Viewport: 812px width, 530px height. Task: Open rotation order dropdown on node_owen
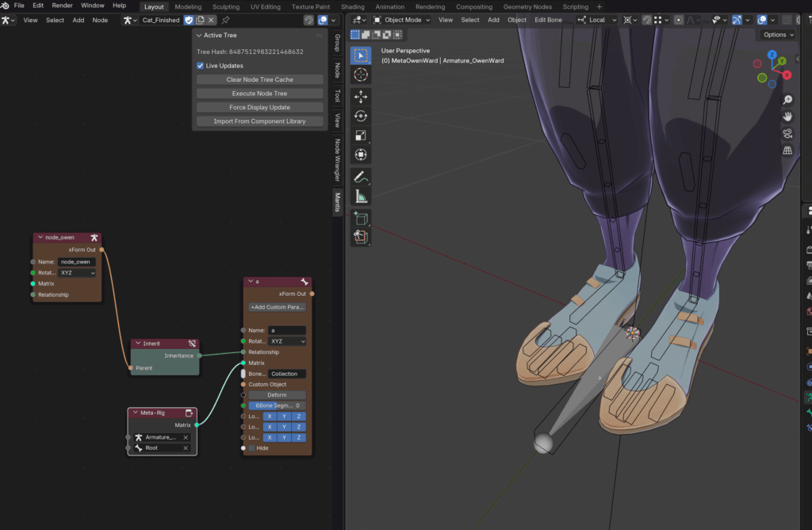pos(77,272)
